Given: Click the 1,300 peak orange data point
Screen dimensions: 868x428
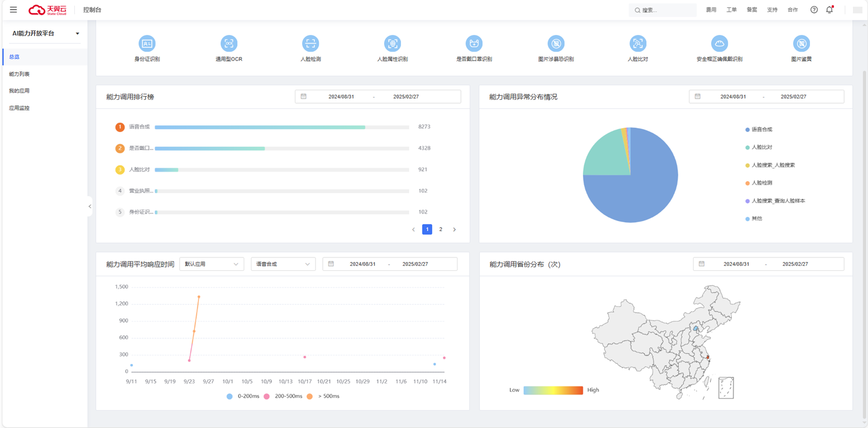Looking at the screenshot, I should [x=199, y=296].
